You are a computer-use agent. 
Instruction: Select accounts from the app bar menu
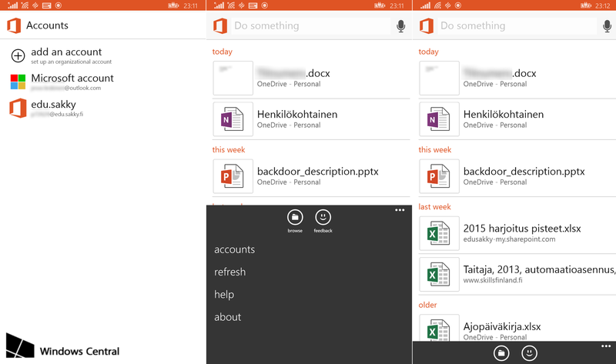coord(235,249)
